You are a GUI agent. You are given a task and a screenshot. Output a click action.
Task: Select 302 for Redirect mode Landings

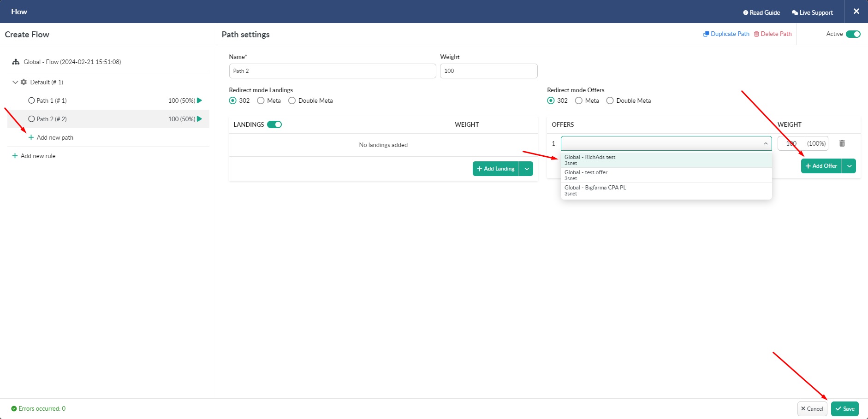click(x=233, y=100)
